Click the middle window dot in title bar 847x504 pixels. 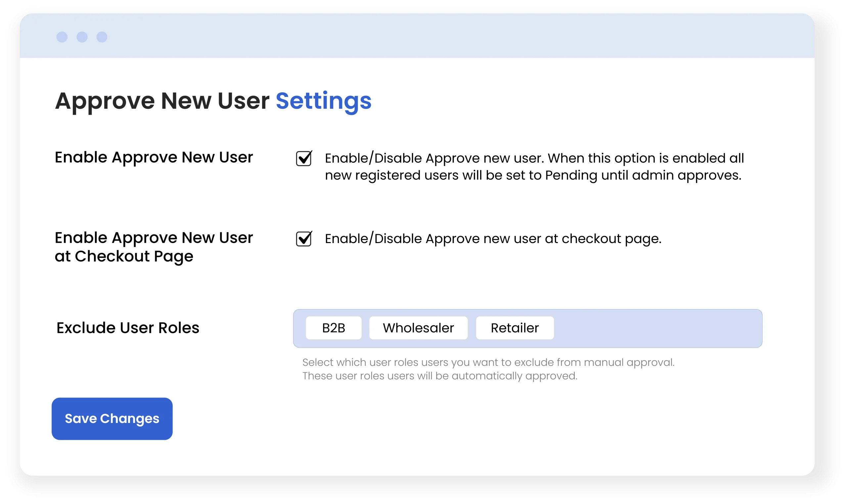(x=82, y=37)
